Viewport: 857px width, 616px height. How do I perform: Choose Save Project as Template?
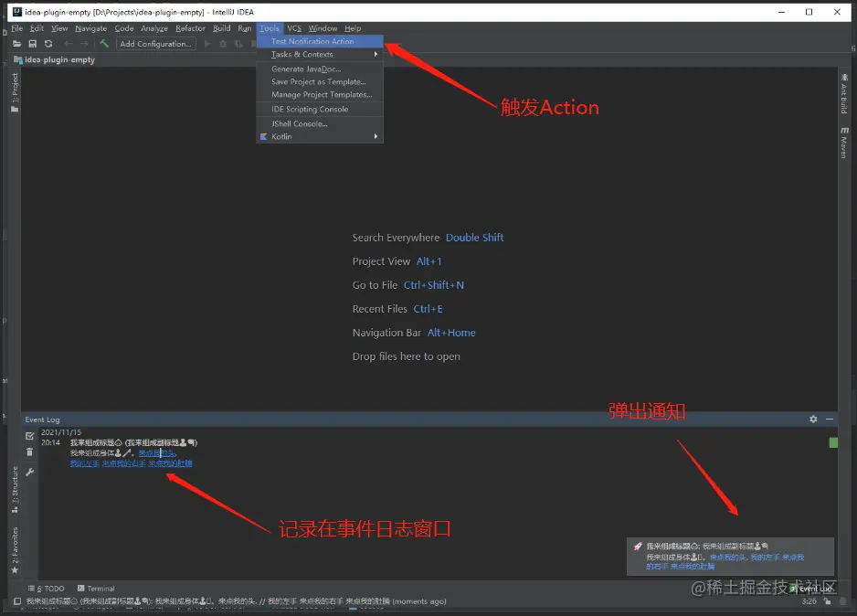pyautogui.click(x=320, y=81)
